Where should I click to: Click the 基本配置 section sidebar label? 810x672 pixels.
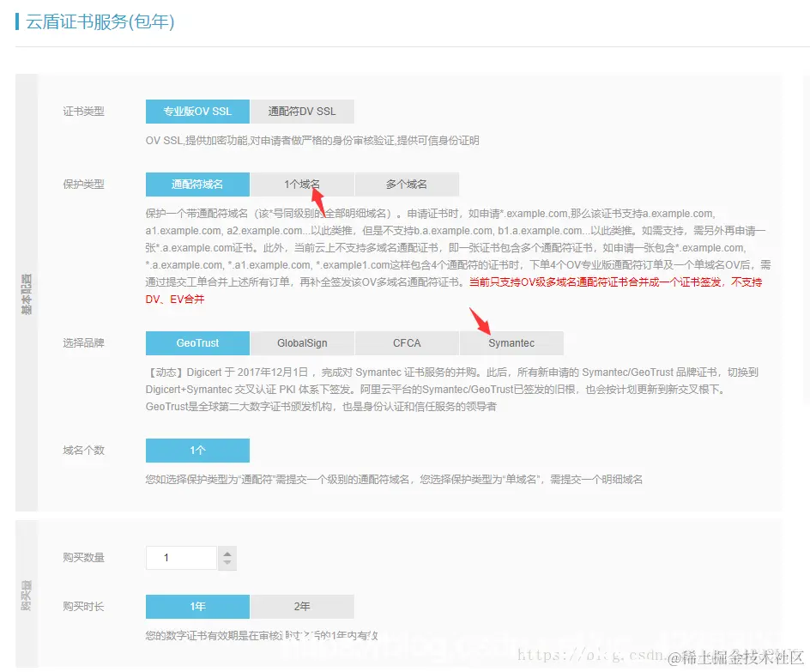pyautogui.click(x=27, y=294)
